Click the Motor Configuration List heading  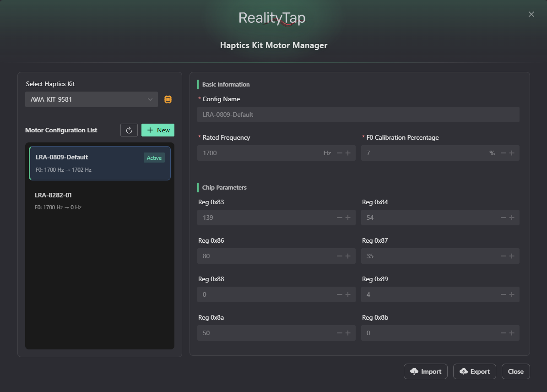61,130
